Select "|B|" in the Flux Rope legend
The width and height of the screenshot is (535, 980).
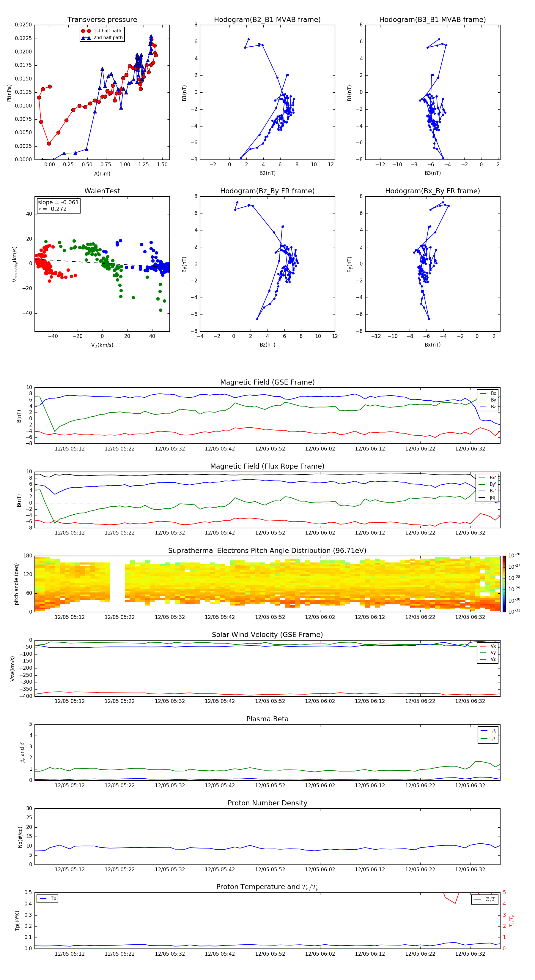(488, 498)
